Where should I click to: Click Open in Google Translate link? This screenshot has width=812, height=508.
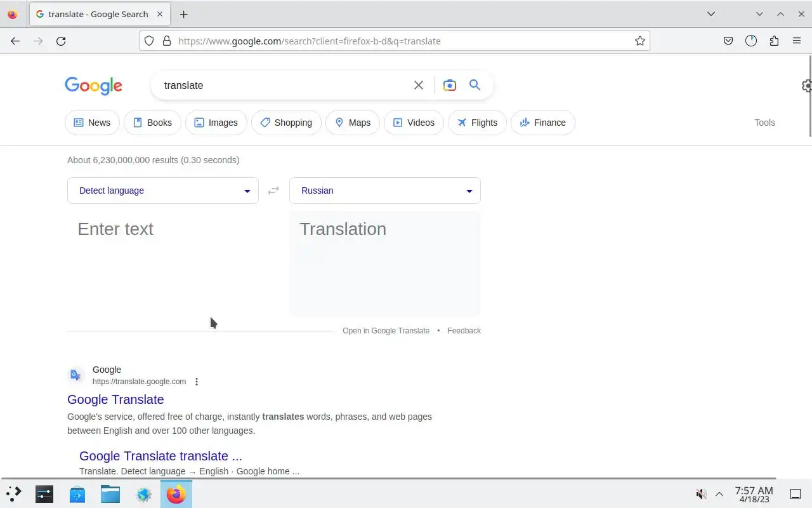(386, 331)
